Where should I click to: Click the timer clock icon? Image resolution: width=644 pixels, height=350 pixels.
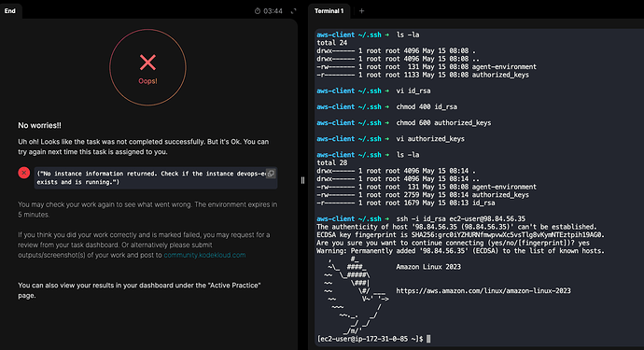click(x=258, y=11)
